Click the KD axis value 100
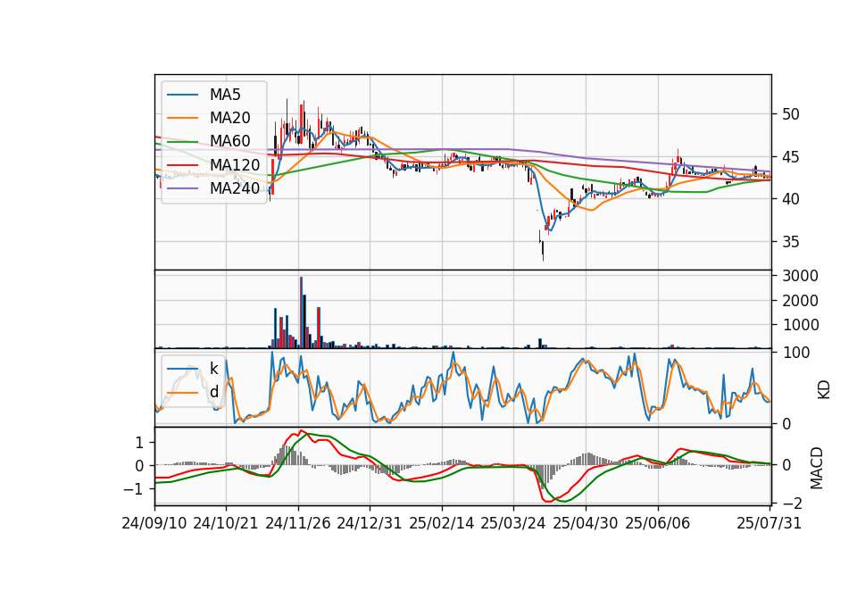The image size is (857, 616). 795,353
